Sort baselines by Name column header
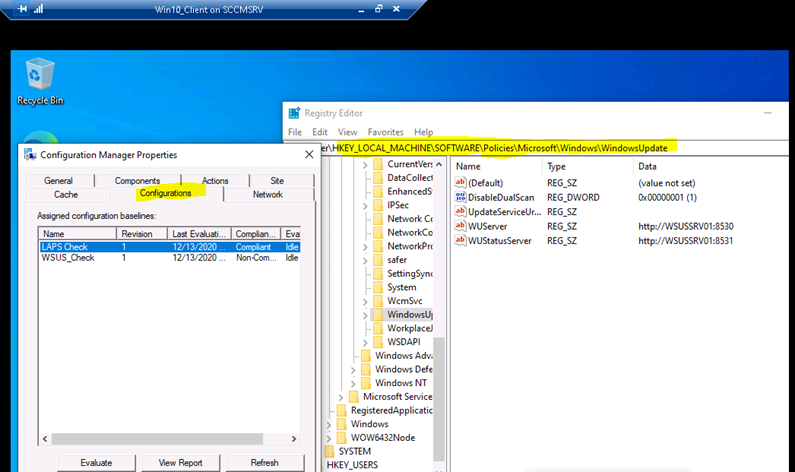 [78, 234]
